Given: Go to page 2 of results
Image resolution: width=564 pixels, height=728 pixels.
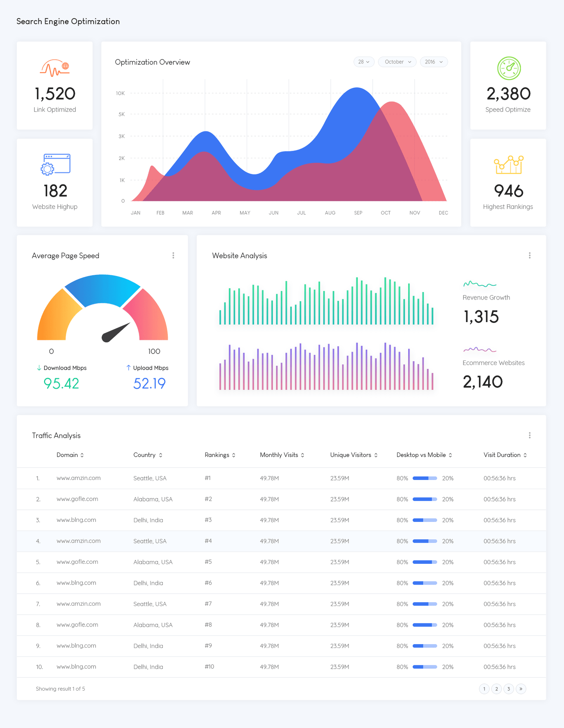Looking at the screenshot, I should tap(496, 689).
